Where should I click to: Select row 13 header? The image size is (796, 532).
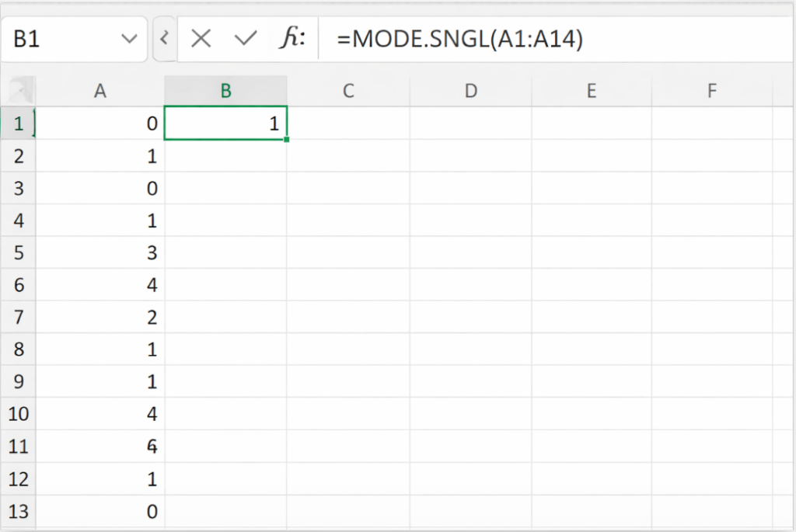tap(19, 511)
